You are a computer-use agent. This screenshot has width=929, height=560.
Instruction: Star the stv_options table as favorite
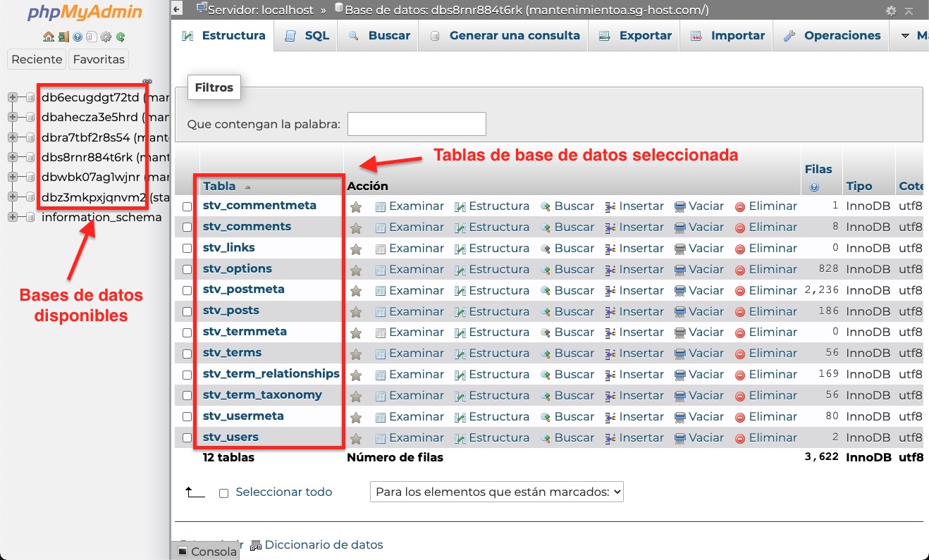[x=356, y=270]
